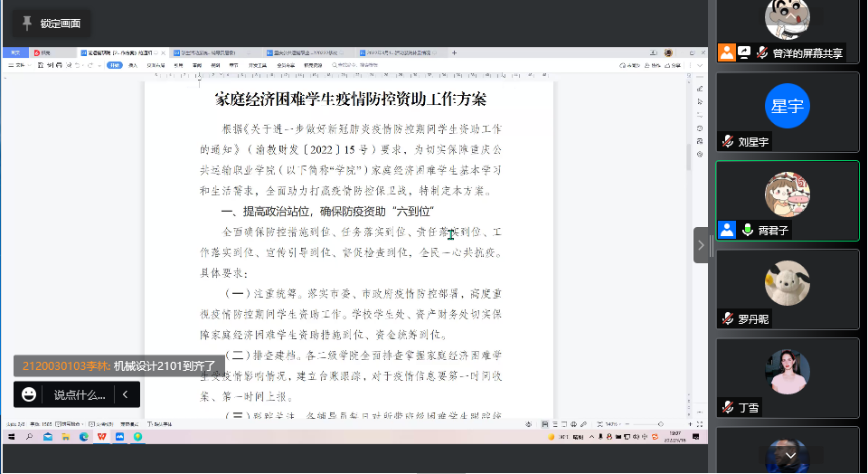The image size is (868, 474).
Task: Click the muted microphone icon beside 刘星宇
Action: pos(728,142)
